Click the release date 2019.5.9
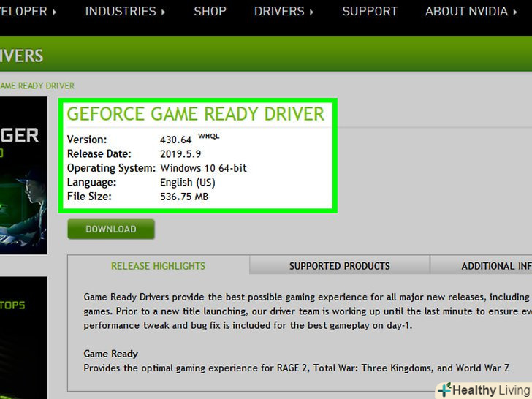Image resolution: width=532 pixels, height=399 pixels. [x=180, y=154]
